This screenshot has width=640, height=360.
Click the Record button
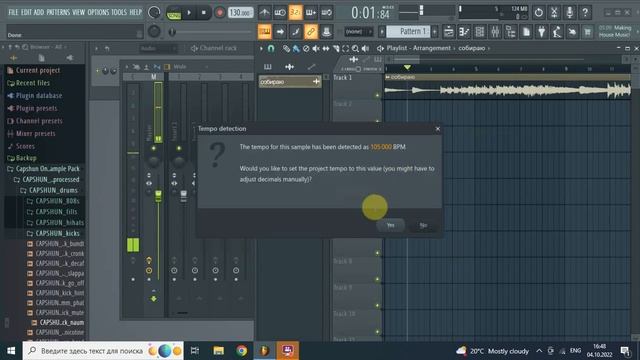tap(220, 13)
